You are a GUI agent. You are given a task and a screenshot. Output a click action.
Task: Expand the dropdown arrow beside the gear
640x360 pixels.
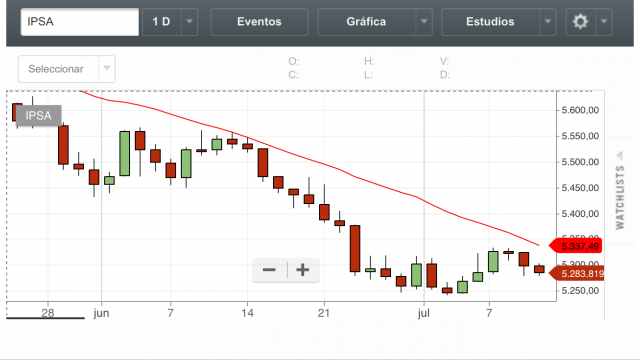(604, 22)
